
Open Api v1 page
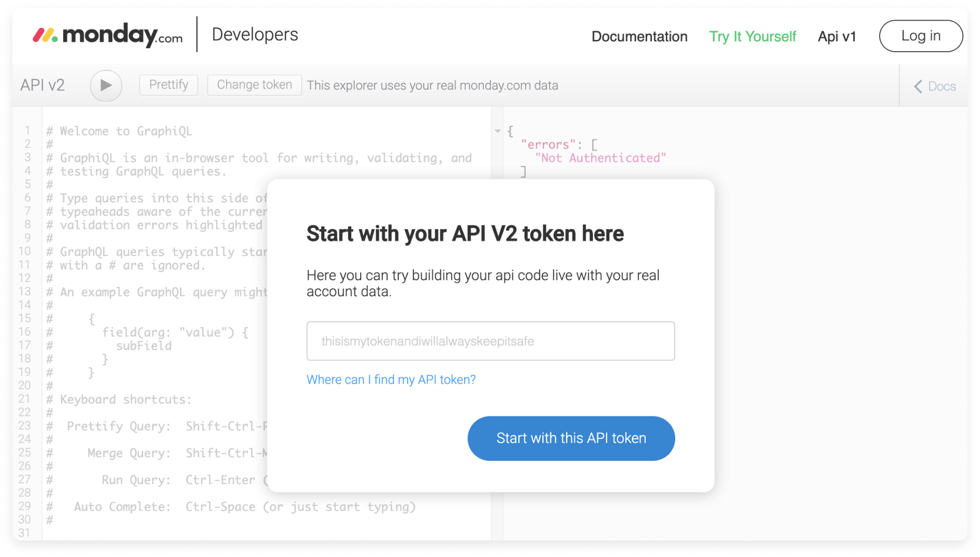click(837, 36)
